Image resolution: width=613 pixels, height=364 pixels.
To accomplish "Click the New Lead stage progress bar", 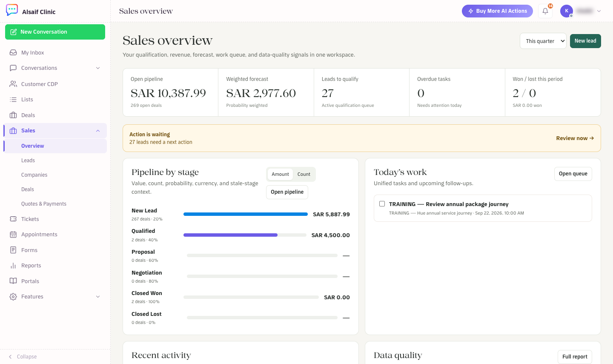I will click(x=246, y=214).
